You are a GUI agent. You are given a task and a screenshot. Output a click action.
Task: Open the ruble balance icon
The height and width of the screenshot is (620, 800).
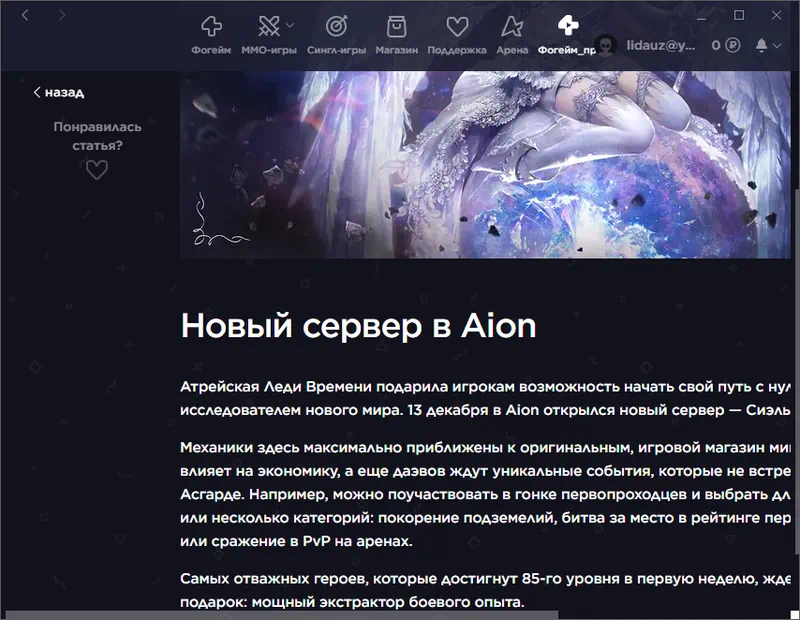[x=733, y=45]
